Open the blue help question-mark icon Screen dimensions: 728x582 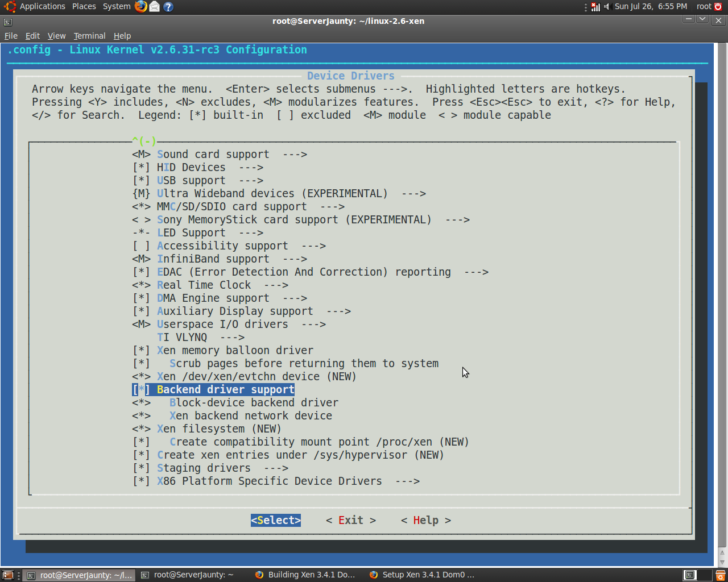[168, 7]
